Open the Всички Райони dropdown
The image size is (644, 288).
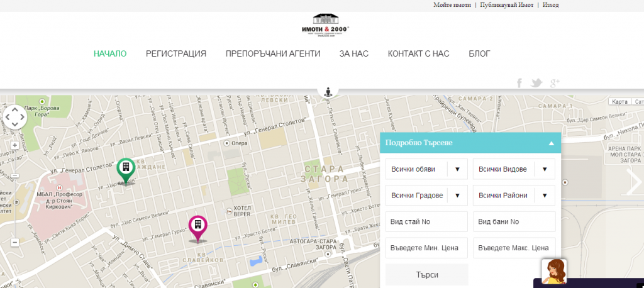514,196
